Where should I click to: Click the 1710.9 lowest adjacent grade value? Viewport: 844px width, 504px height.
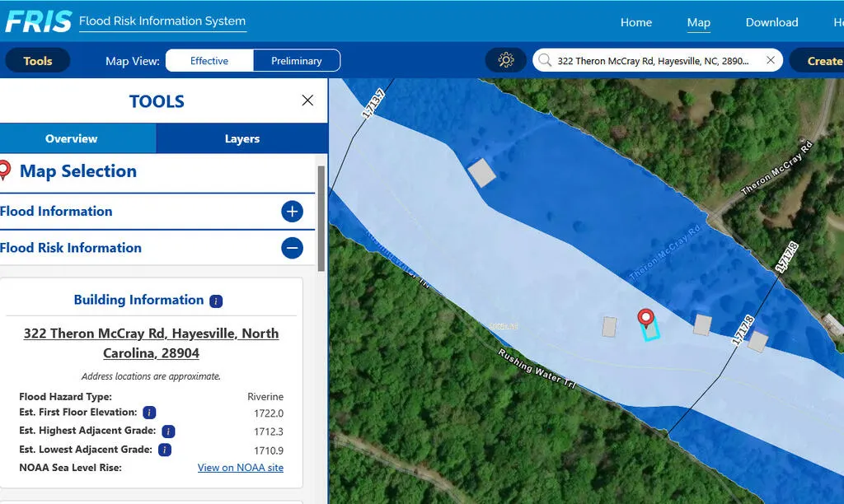pos(269,450)
